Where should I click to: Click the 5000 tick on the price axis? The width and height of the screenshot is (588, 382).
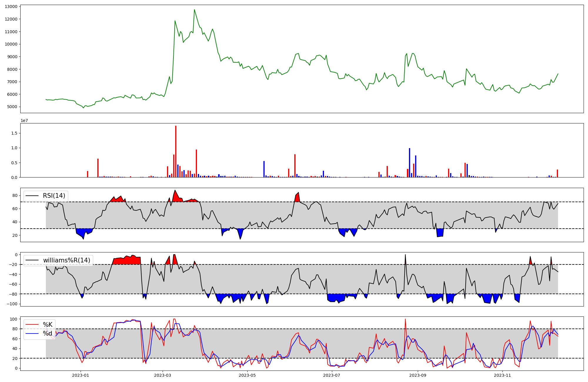tap(12, 107)
